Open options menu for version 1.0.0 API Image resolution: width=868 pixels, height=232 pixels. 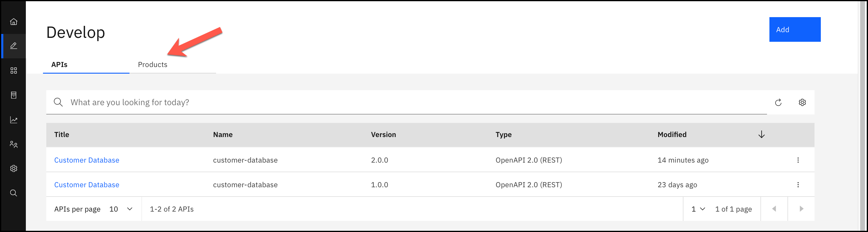[798, 185]
